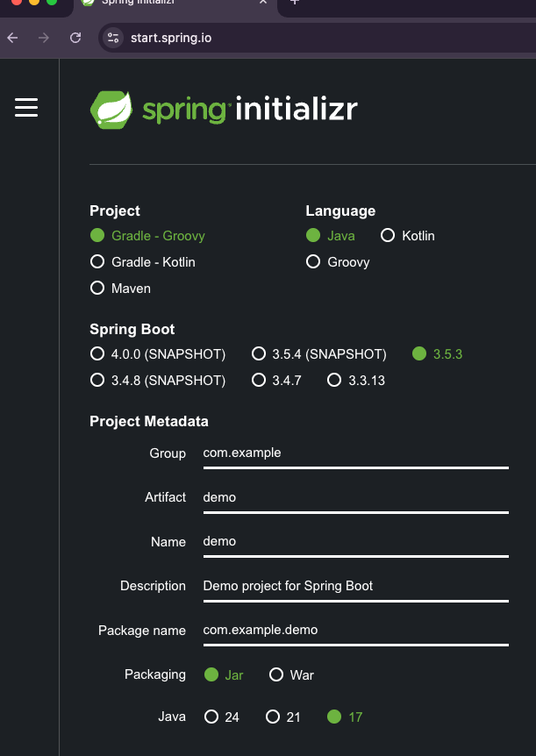This screenshot has height=756, width=536.
Task: Go forward in browser history
Action: [x=44, y=38]
